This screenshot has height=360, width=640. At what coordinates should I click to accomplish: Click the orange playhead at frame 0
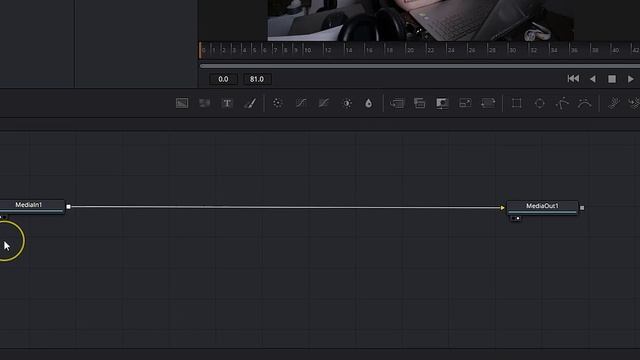click(200, 50)
